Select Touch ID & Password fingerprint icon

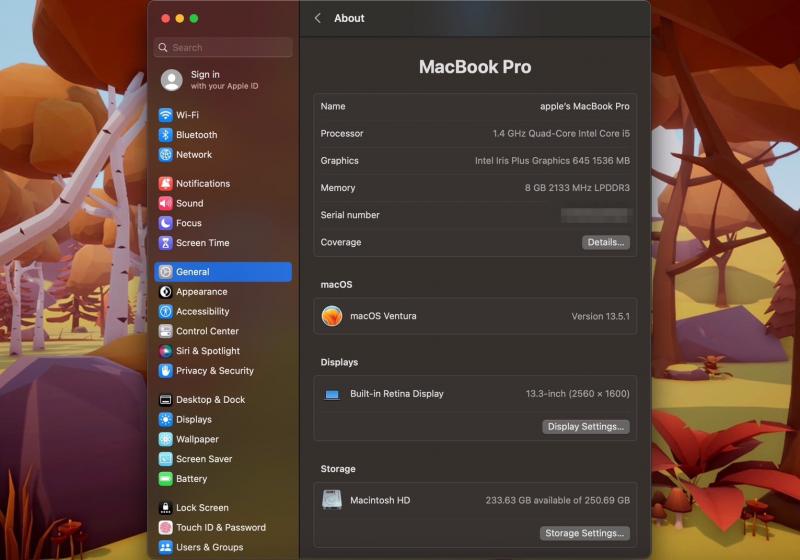pyautogui.click(x=165, y=527)
